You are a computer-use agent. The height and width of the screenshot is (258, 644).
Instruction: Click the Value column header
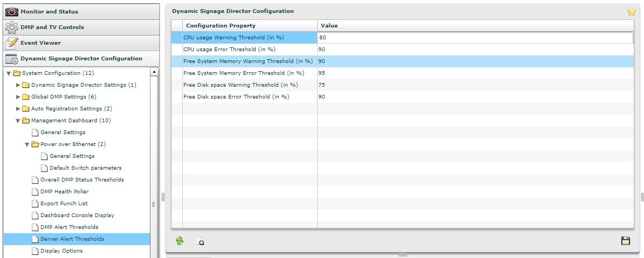pyautogui.click(x=475, y=25)
